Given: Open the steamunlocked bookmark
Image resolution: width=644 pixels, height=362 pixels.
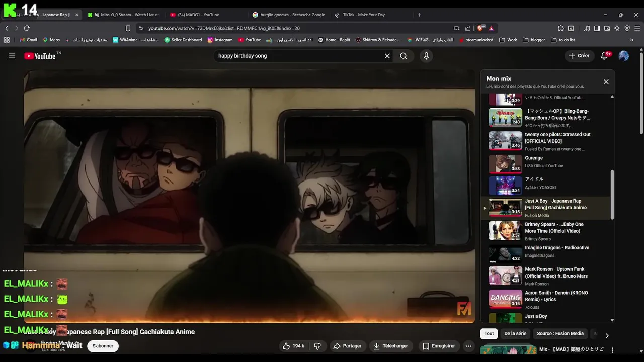Looking at the screenshot, I should (x=476, y=40).
